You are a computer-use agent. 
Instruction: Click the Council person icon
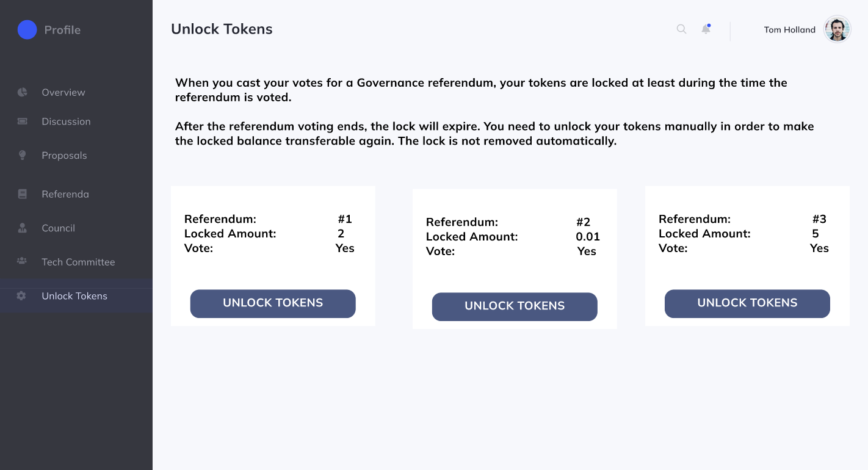coord(23,228)
